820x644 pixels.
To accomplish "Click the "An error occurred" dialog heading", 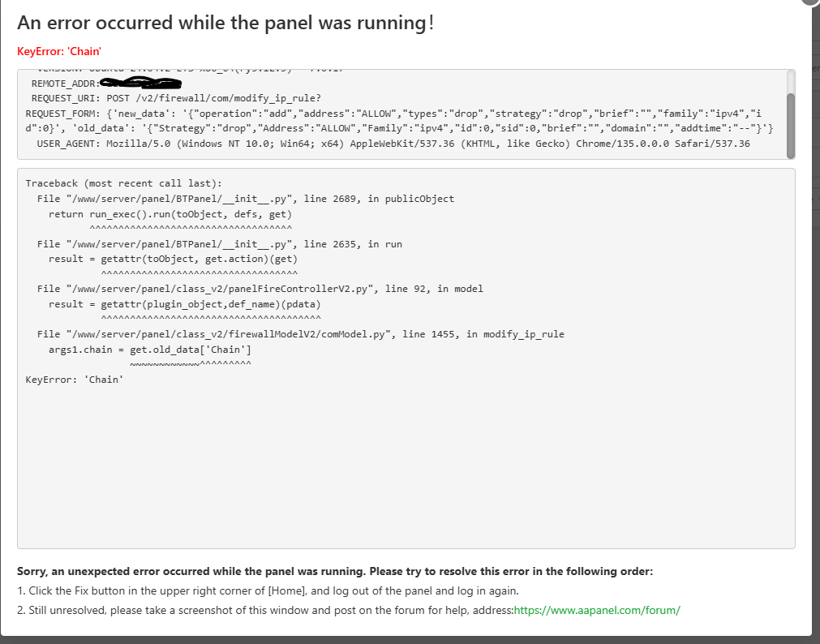I will (225, 23).
